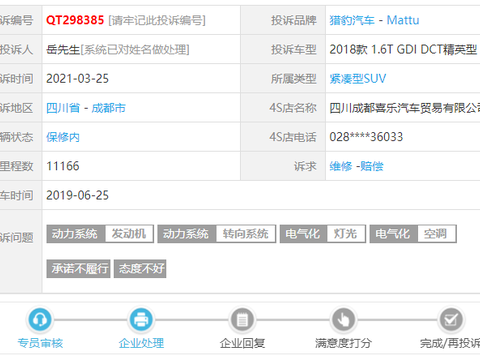This screenshot has width=480, height=360.
Task: Click the mileage value 11166
Action: coord(63,166)
